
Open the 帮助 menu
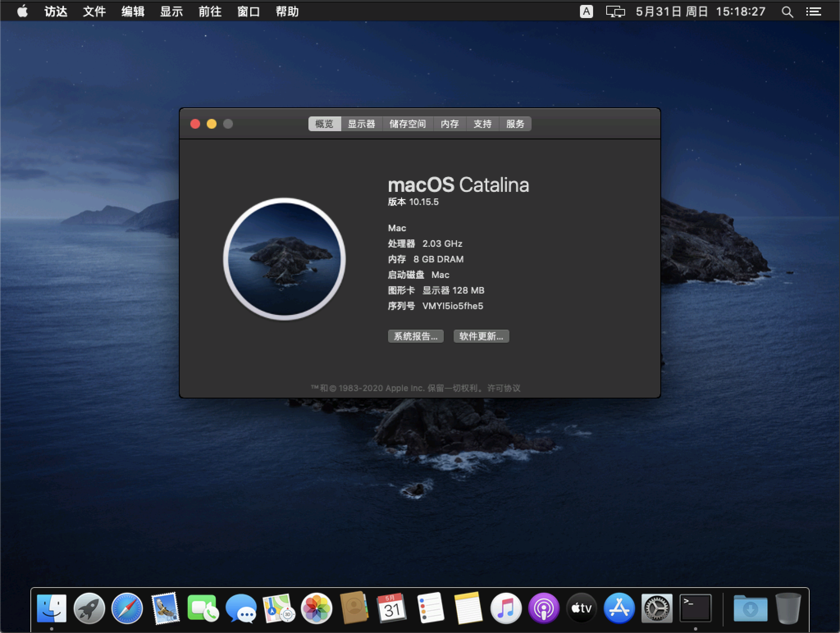click(287, 11)
